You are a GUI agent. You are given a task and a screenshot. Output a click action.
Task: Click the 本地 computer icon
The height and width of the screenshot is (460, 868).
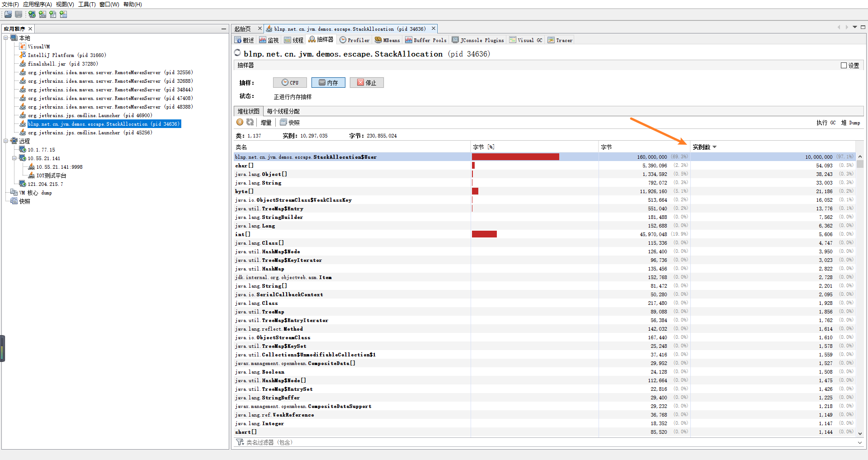(x=14, y=38)
